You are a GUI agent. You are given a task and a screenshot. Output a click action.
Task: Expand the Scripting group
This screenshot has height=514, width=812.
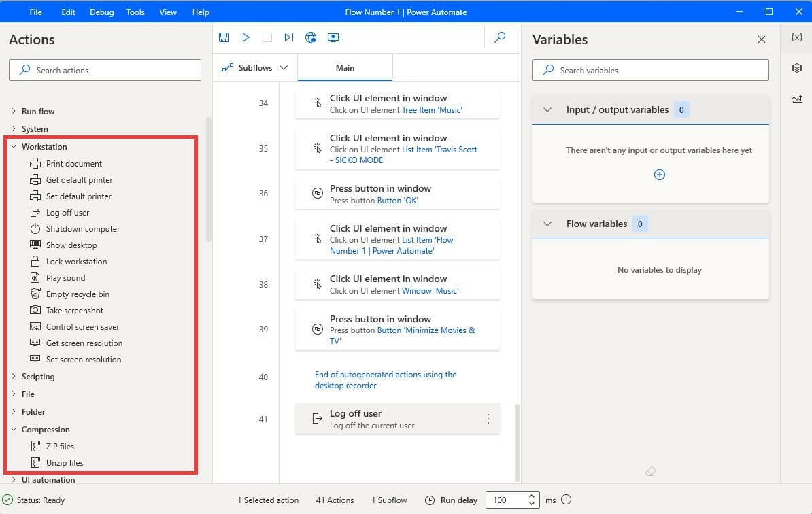14,376
